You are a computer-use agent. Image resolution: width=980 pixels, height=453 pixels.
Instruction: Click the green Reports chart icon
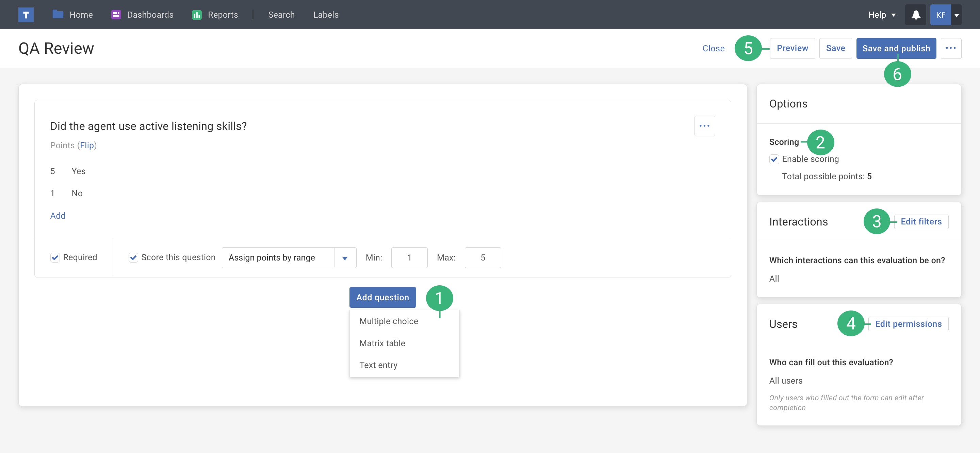pos(197,15)
